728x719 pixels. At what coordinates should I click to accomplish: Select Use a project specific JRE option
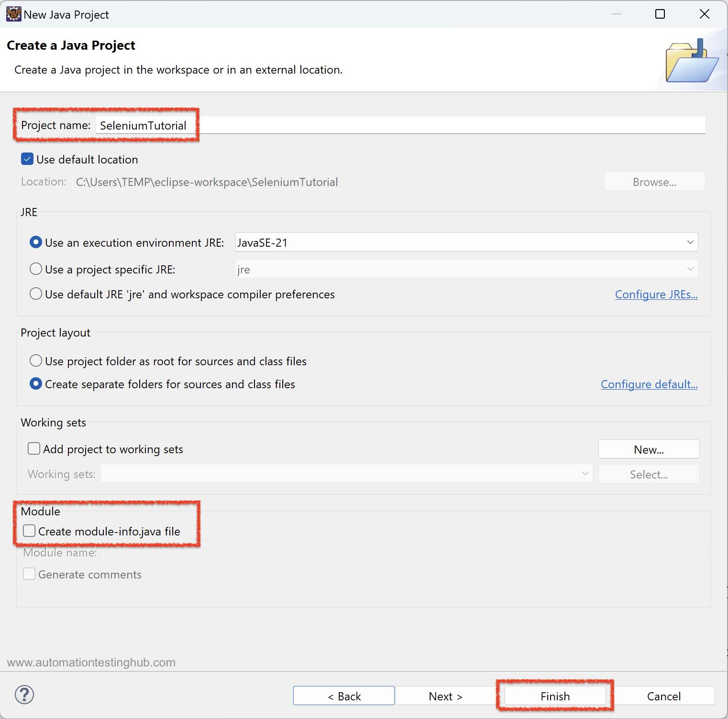tap(36, 269)
